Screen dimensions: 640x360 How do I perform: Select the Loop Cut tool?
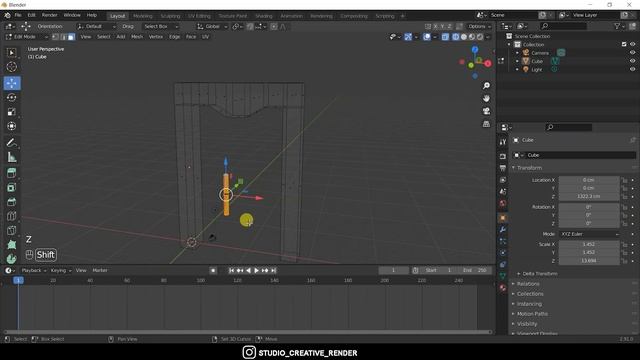(x=11, y=230)
